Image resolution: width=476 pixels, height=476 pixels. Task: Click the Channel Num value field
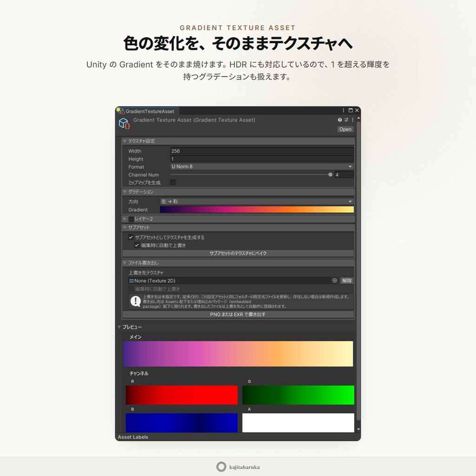pyautogui.click(x=344, y=175)
